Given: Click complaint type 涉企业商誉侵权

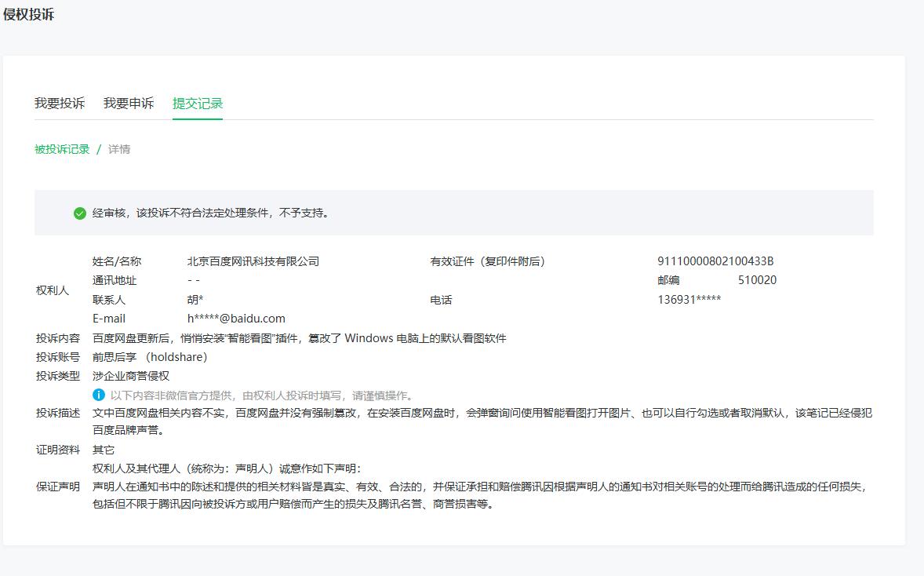Looking at the screenshot, I should coord(131,376).
